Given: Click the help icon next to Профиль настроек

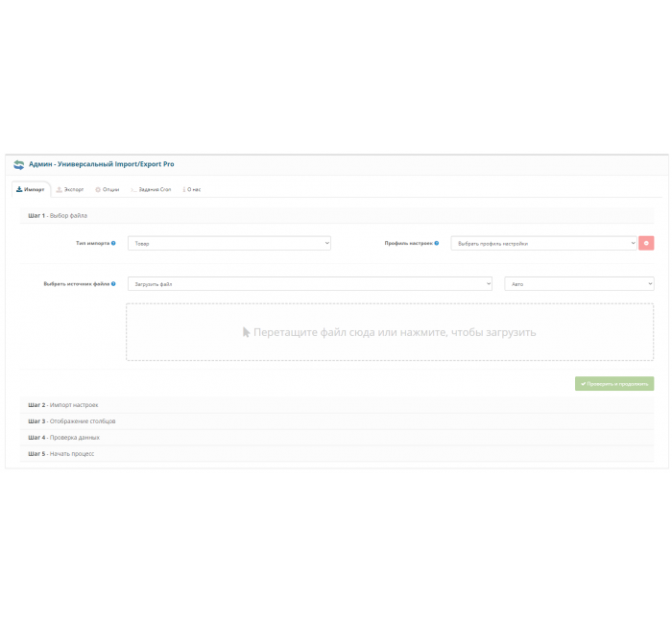Looking at the screenshot, I should pyautogui.click(x=437, y=243).
